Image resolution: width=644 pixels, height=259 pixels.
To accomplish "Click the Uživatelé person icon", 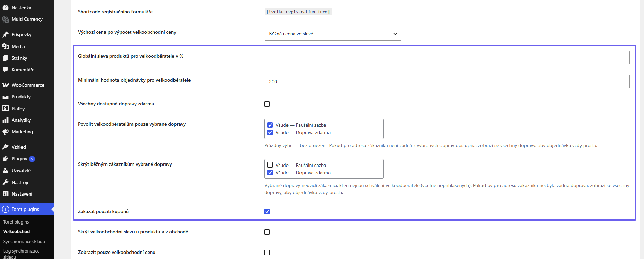I will click(5, 170).
